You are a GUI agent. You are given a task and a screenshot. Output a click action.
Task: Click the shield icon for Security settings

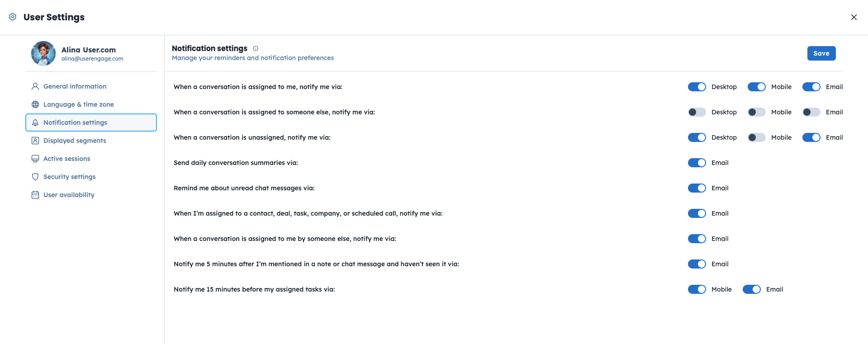click(x=35, y=177)
